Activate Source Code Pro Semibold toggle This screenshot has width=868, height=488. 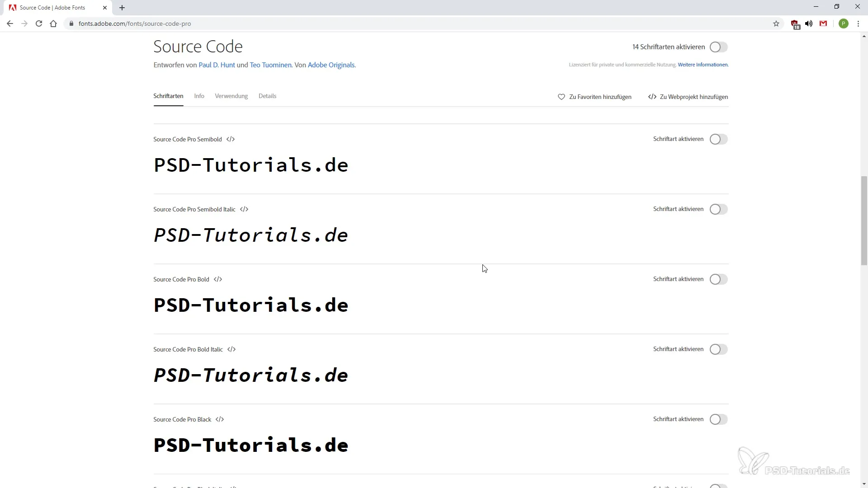click(718, 139)
